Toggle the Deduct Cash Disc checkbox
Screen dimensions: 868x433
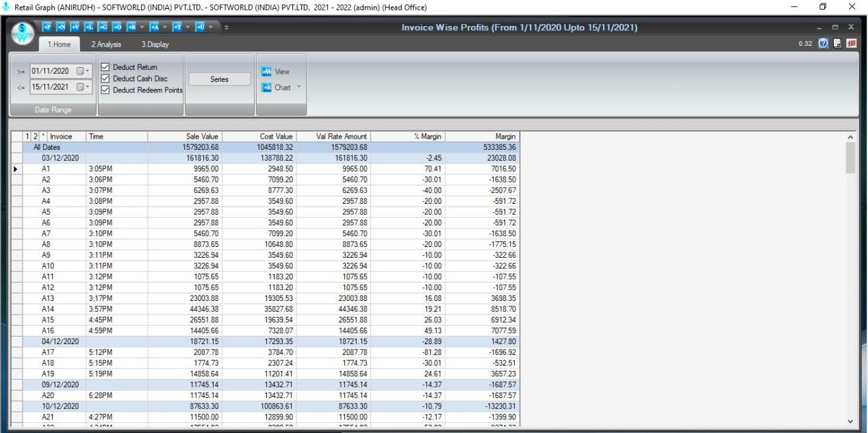105,79
